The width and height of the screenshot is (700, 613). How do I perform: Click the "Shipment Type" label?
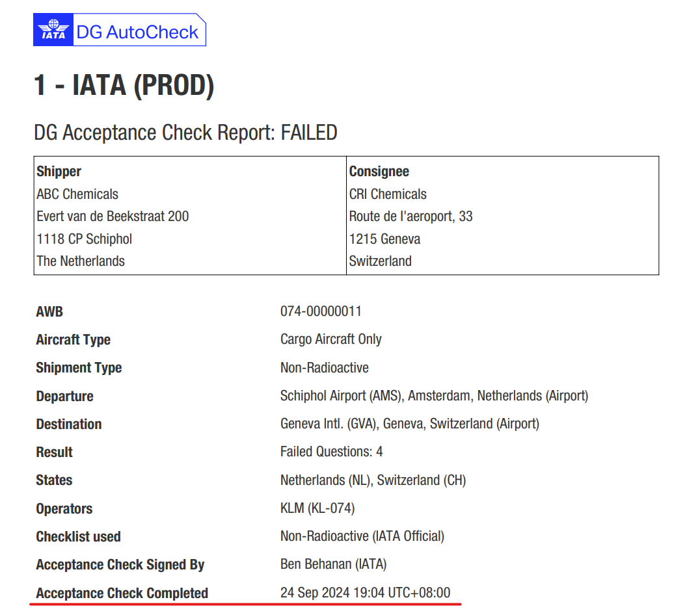coord(79,368)
